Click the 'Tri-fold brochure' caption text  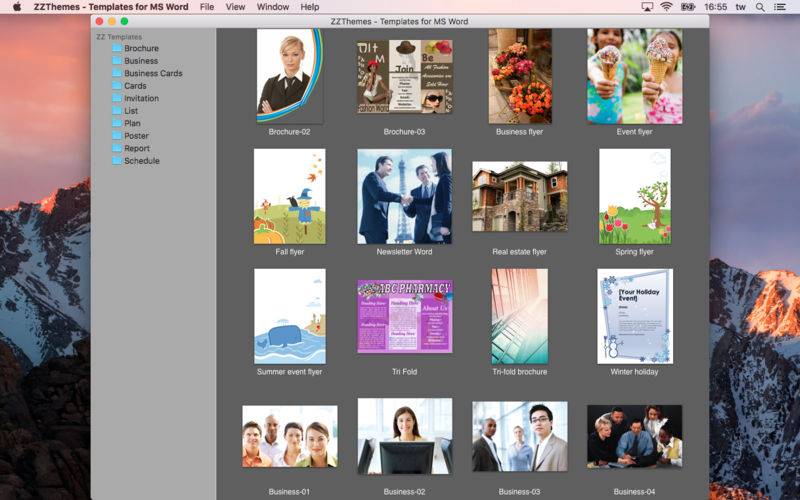(x=519, y=372)
